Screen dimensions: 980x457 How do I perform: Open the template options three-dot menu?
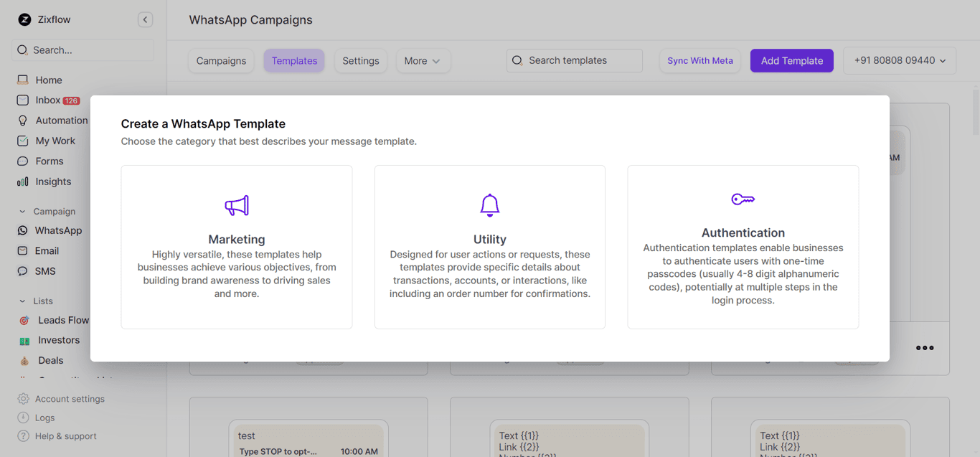924,348
